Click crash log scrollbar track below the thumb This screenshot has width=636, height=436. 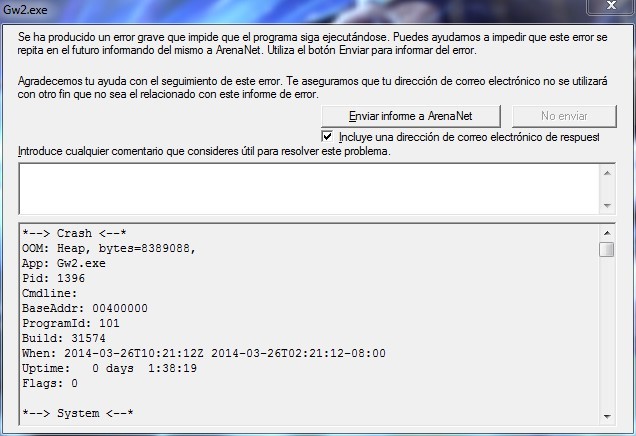coord(607,333)
